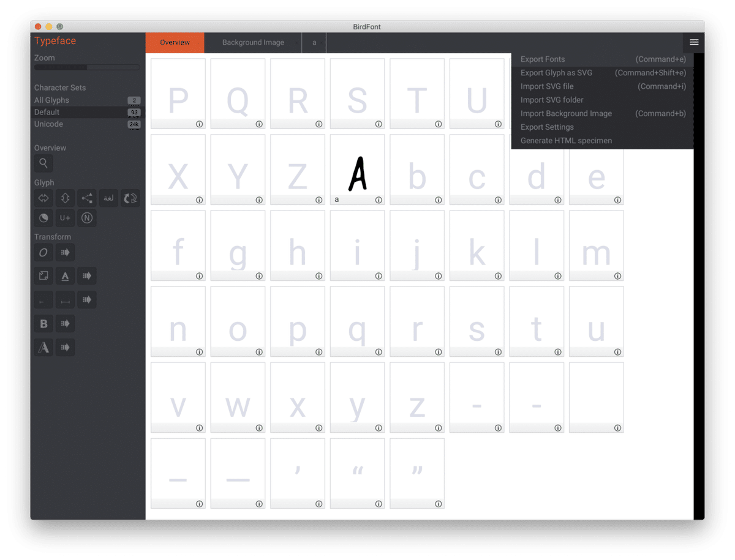Open info icon on the z glyph tile
Image resolution: width=735 pixels, height=560 pixels.
point(439,428)
